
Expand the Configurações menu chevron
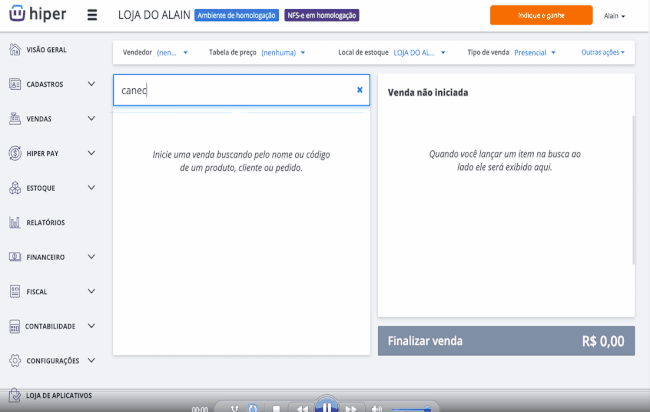click(x=92, y=361)
